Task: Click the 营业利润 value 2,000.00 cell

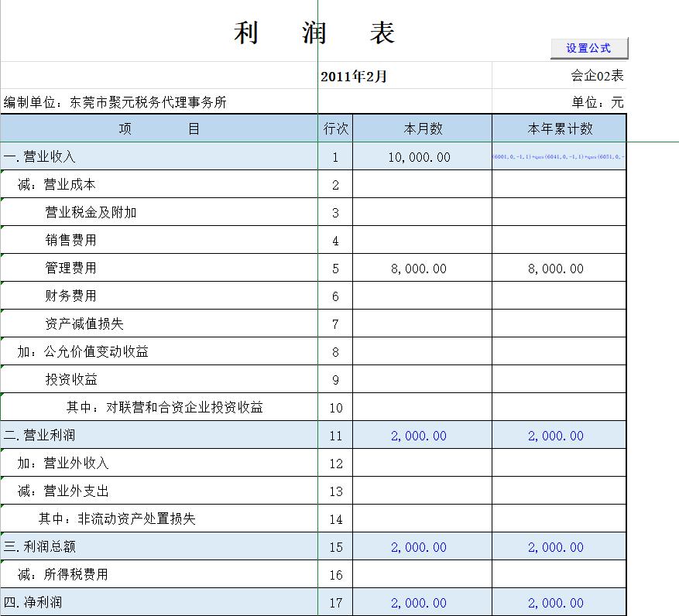Action: coord(421,435)
